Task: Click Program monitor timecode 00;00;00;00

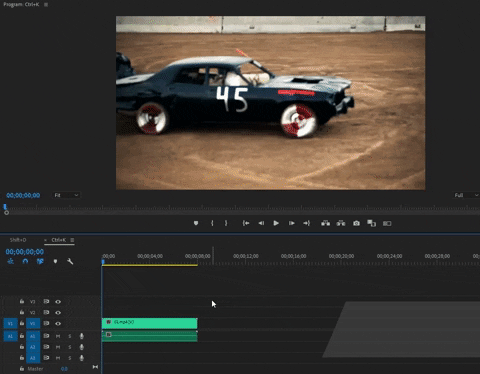Action: pos(23,195)
